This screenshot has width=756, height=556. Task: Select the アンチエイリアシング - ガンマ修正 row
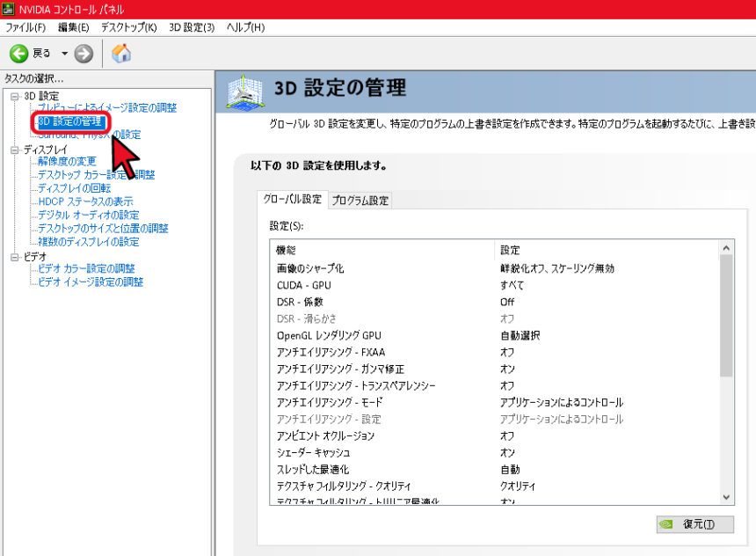tap(495, 369)
